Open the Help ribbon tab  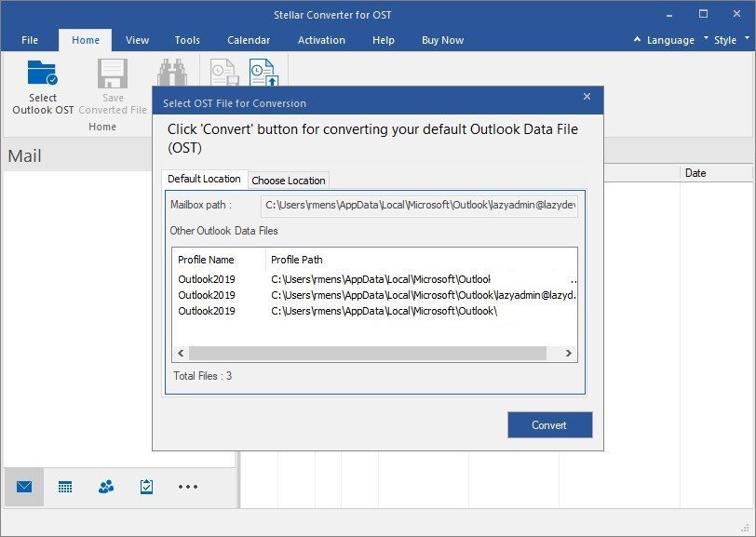[384, 40]
